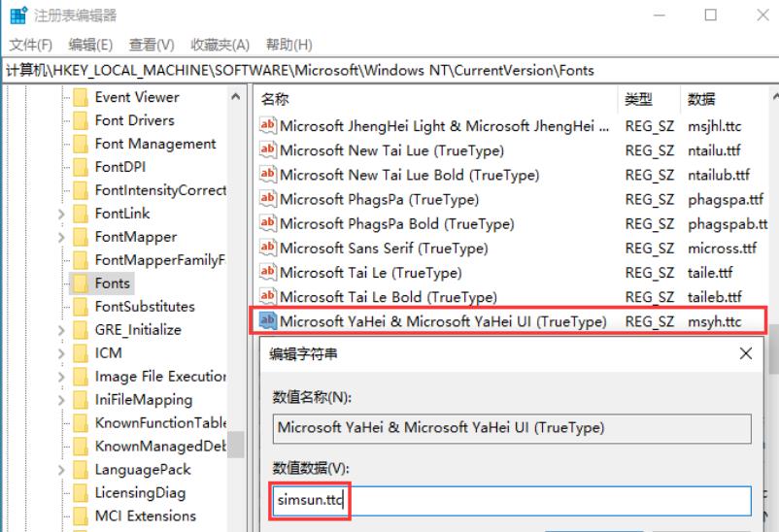Expand the Image File Execution tree node
The width and height of the screenshot is (779, 532).
pos(62,377)
